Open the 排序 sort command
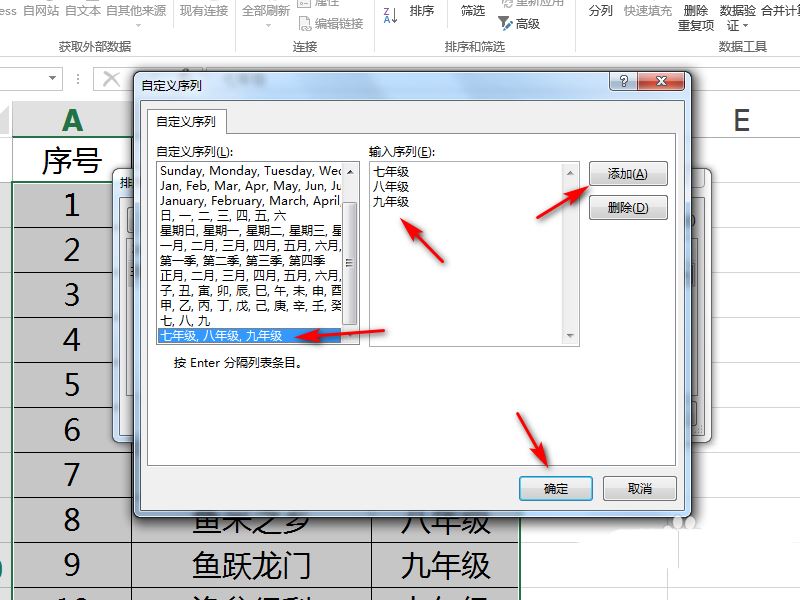Screen dimensions: 800x600 coord(422,11)
